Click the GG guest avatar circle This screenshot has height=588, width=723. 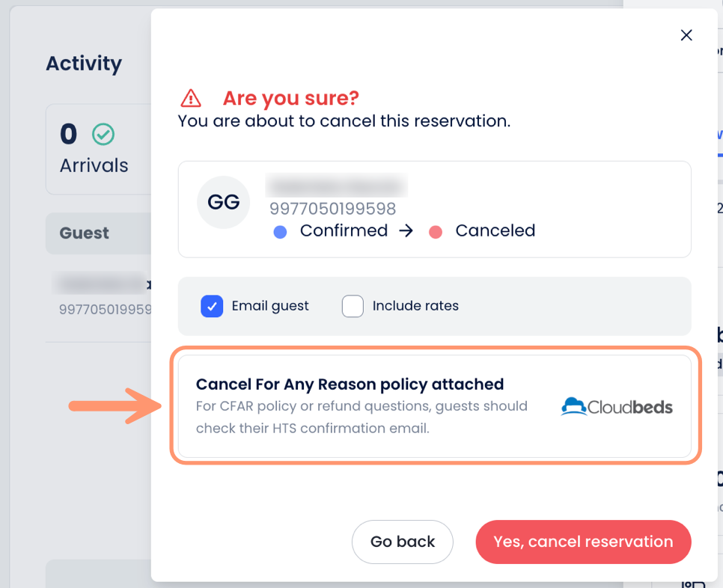223,202
